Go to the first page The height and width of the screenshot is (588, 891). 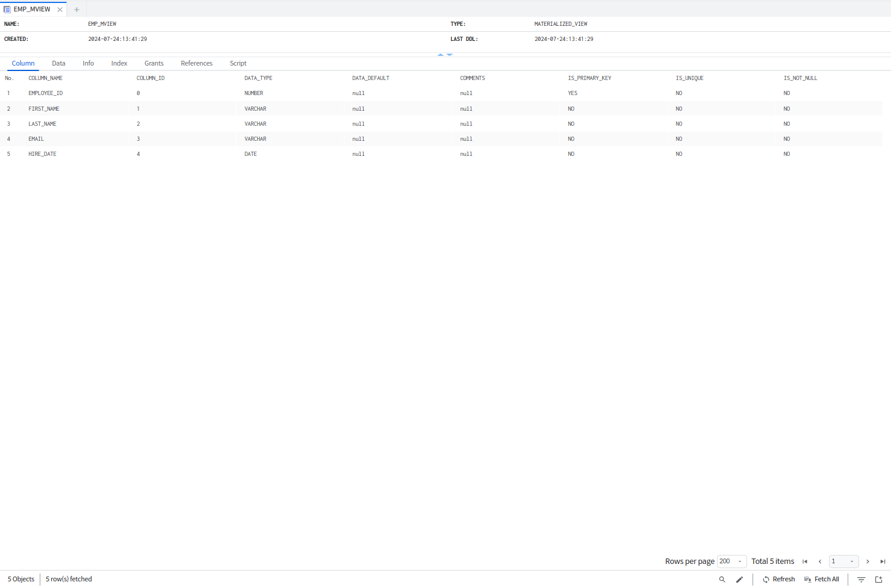(x=805, y=562)
